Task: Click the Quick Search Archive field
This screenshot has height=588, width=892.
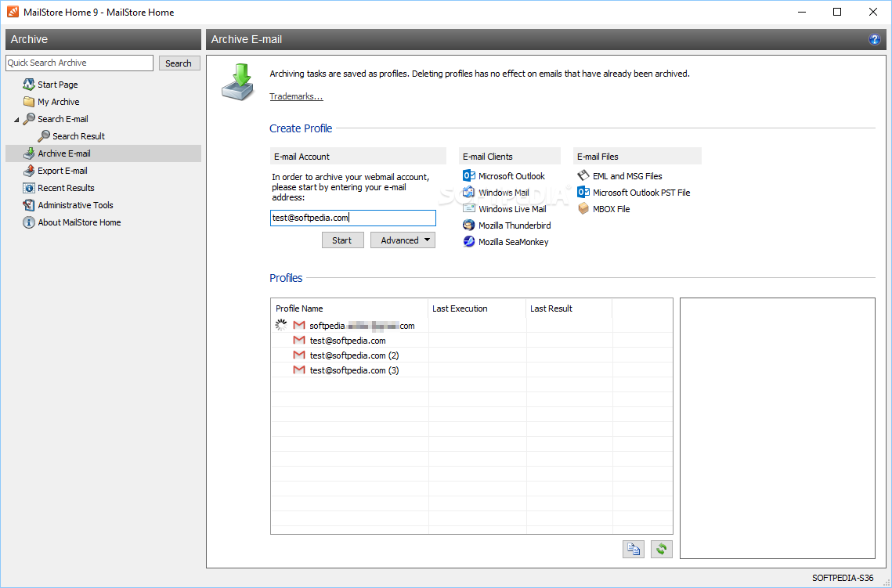Action: [x=80, y=63]
